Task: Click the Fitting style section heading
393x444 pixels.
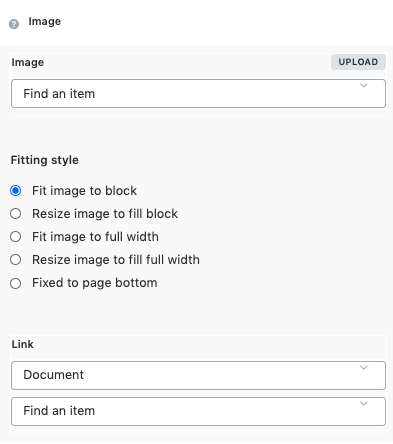Action: tap(45, 160)
